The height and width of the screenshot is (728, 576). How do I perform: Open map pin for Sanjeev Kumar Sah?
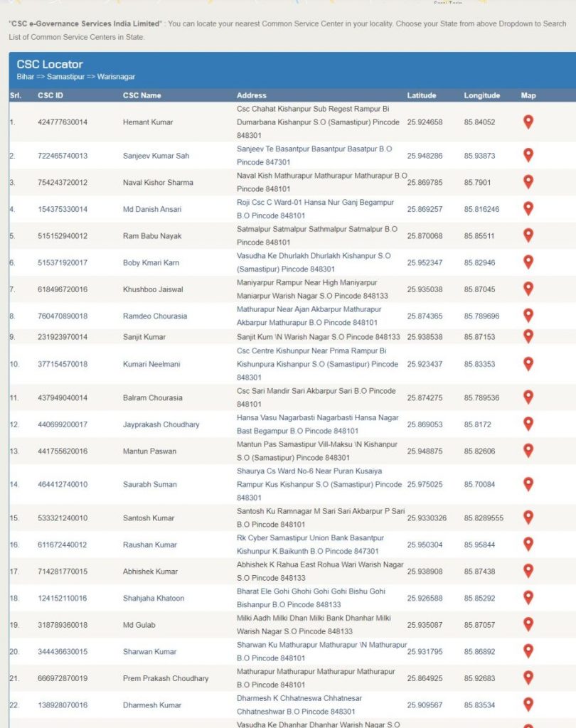pyautogui.click(x=528, y=155)
